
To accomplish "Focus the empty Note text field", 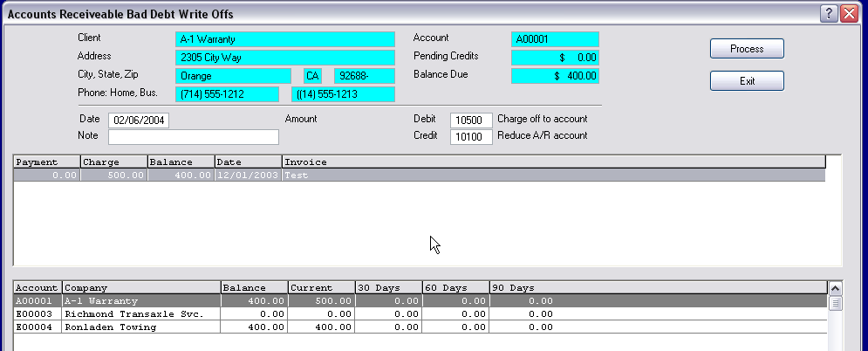I will pyautogui.click(x=193, y=137).
